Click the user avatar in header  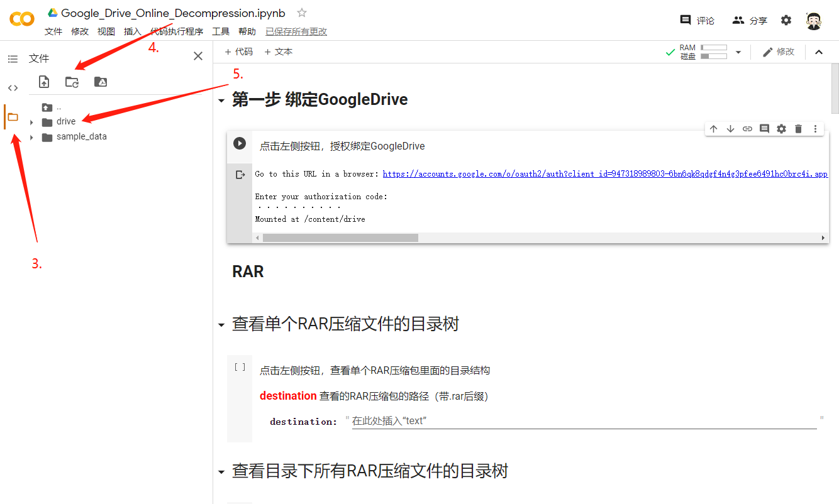tap(814, 20)
